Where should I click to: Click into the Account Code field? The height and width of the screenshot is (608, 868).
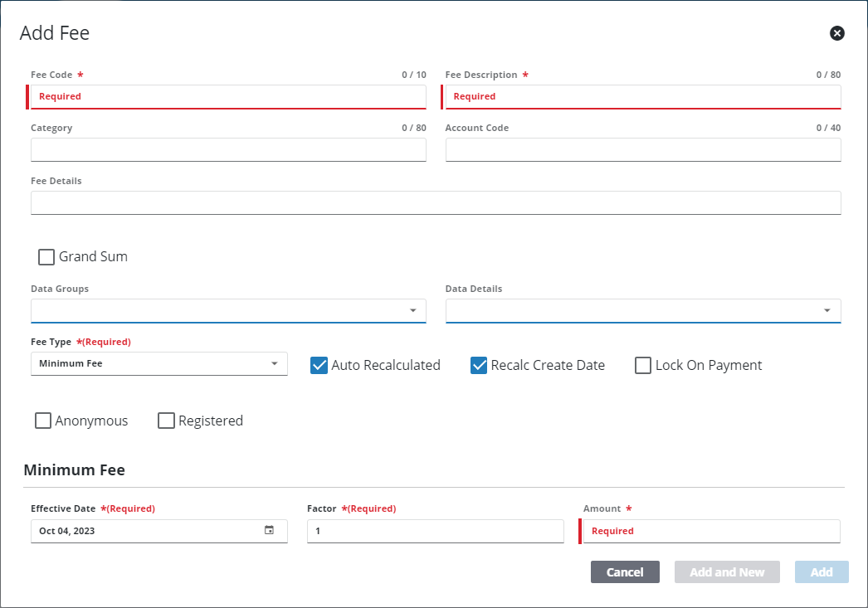643,150
